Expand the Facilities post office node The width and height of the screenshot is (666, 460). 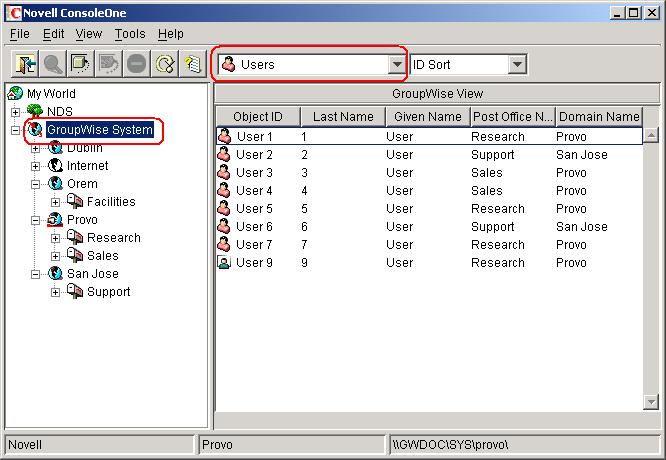[x=56, y=202]
